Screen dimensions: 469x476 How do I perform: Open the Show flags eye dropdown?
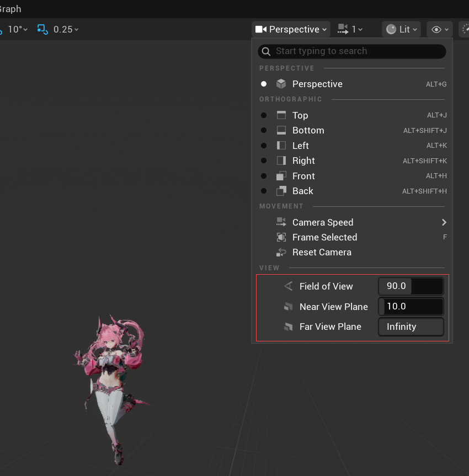pyautogui.click(x=440, y=29)
